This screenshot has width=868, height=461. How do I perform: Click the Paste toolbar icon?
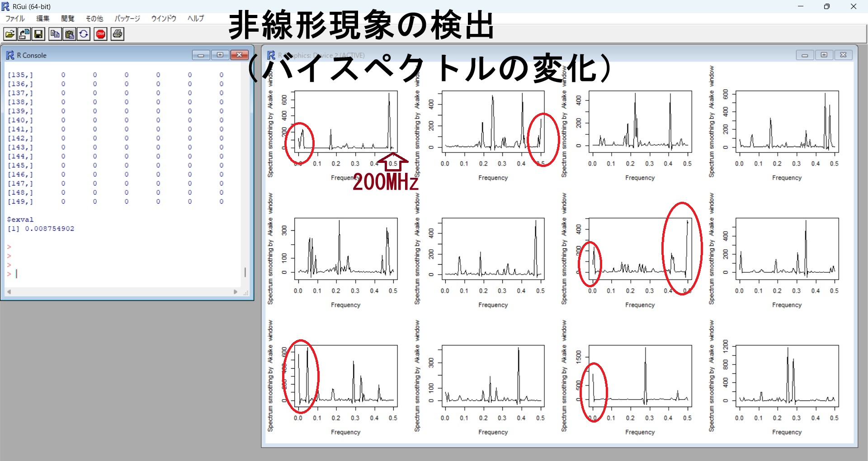tap(70, 34)
